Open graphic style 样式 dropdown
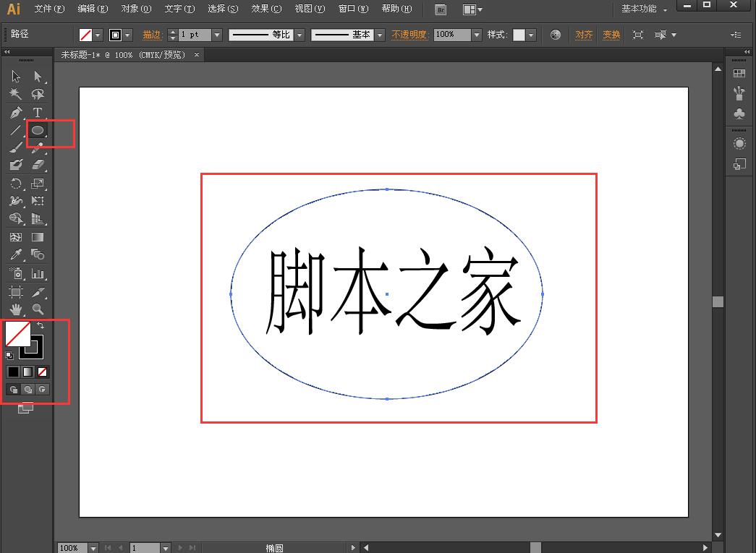This screenshot has height=553, width=756. pyautogui.click(x=531, y=35)
